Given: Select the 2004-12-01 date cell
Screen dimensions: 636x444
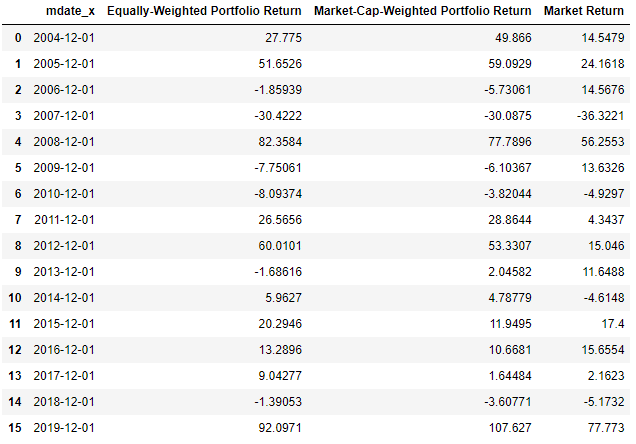Looking at the screenshot, I should pyautogui.click(x=62, y=38).
